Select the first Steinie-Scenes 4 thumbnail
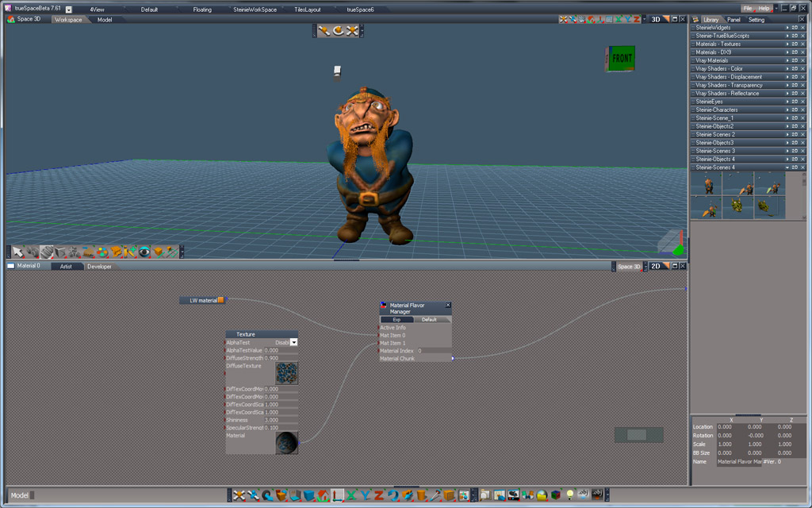Viewport: 812px width, 508px height. (x=707, y=184)
